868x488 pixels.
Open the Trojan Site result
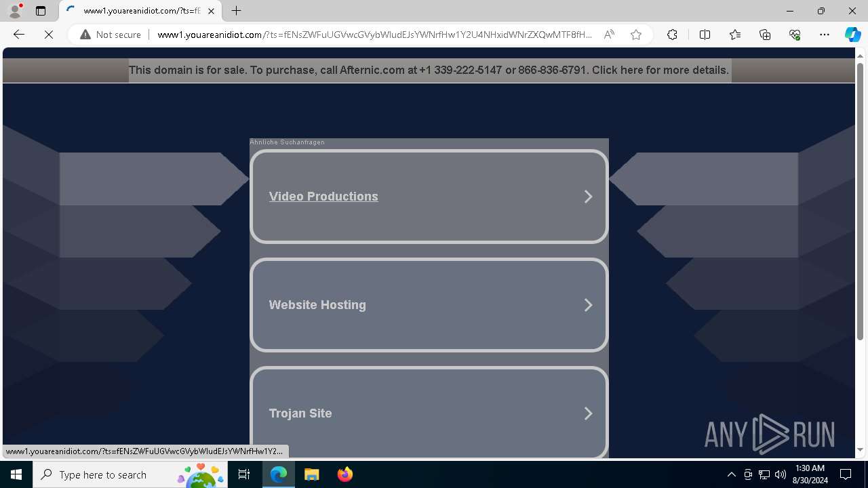[429, 412]
